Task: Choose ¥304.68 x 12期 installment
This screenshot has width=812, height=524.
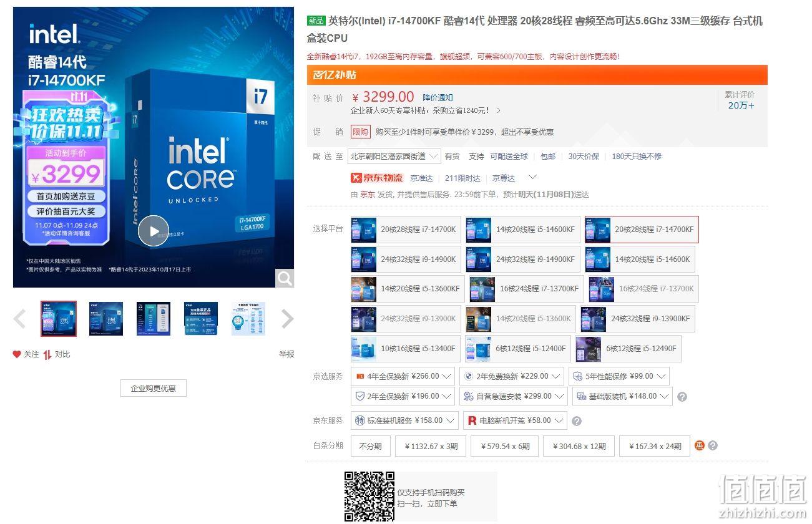Action: [579, 446]
